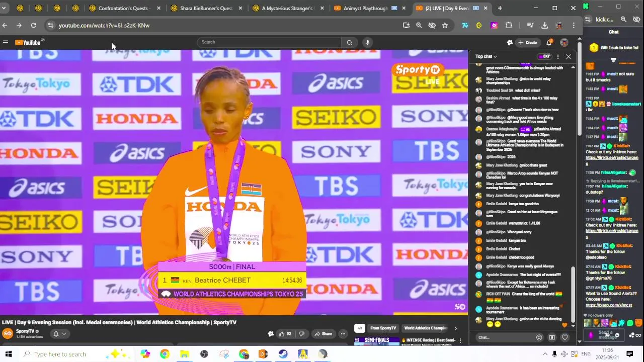Start voice search with the microphone icon
This screenshot has width=644, height=362.
point(368,42)
